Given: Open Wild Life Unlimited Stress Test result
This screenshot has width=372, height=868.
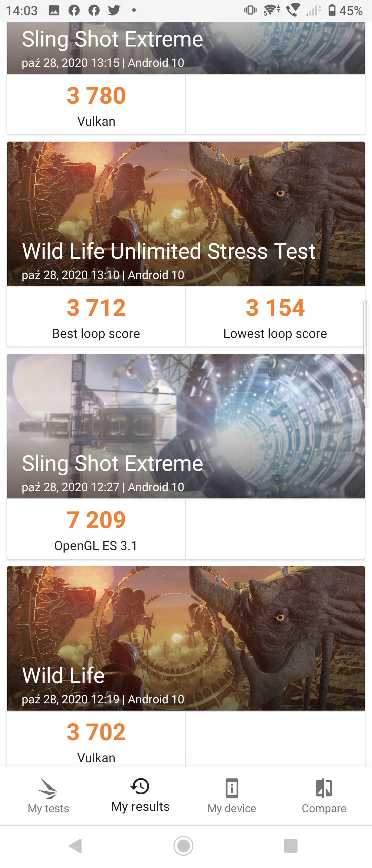Looking at the screenshot, I should (x=186, y=214).
